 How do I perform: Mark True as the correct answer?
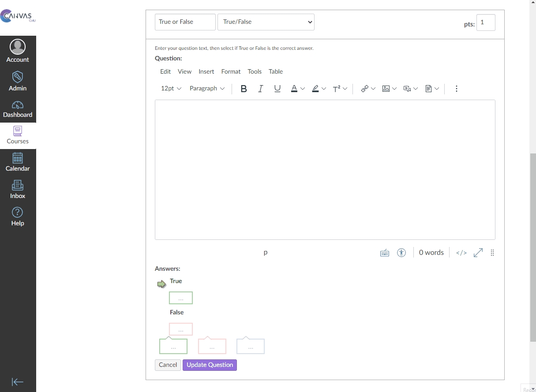click(x=162, y=284)
